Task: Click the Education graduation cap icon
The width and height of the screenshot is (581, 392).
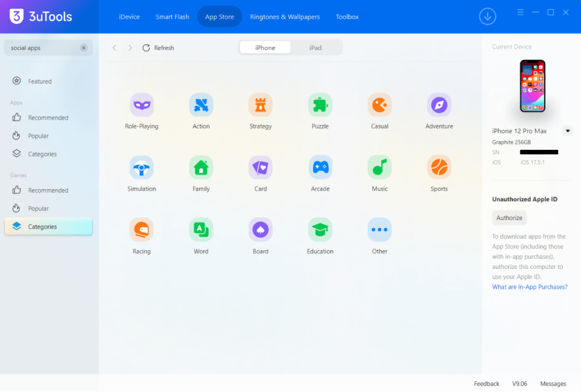Action: 320,230
